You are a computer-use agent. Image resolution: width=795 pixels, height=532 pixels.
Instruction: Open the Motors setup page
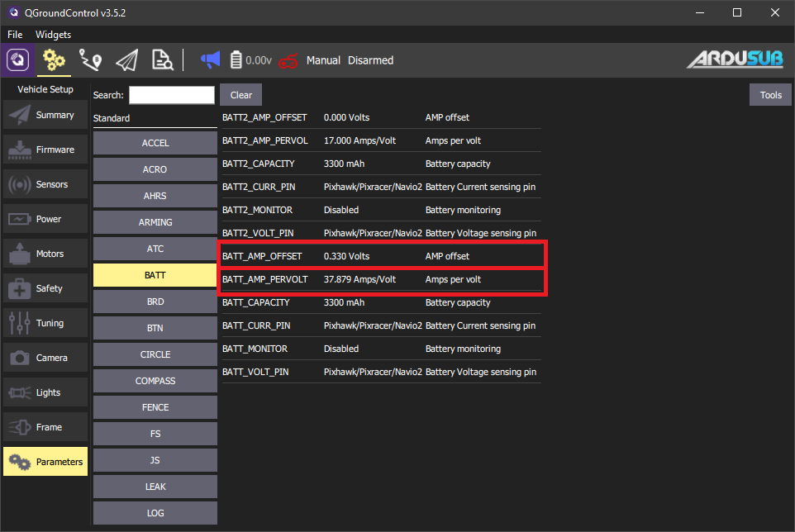click(x=45, y=254)
